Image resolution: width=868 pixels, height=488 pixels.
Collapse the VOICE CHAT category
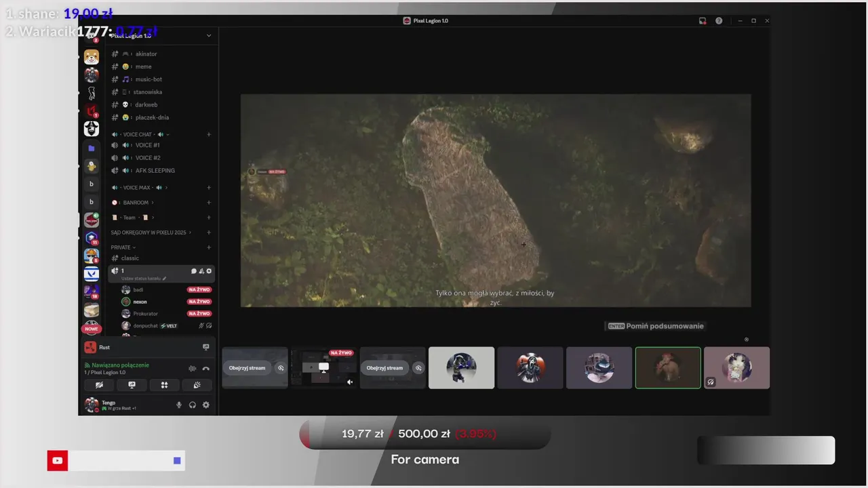click(140, 134)
